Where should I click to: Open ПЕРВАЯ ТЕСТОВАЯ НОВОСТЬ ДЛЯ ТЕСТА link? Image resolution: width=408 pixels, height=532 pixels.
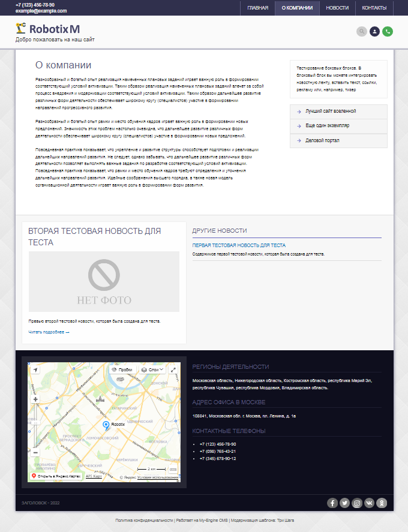[239, 245]
